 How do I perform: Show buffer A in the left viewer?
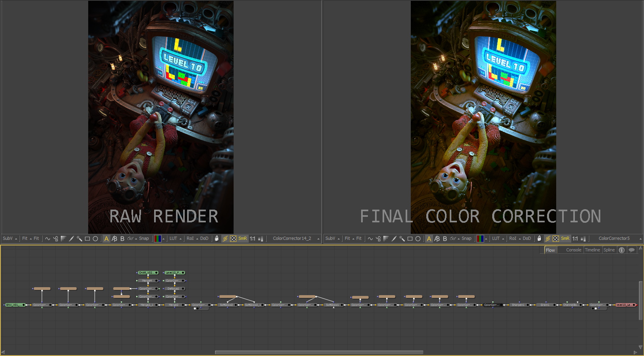tap(106, 239)
